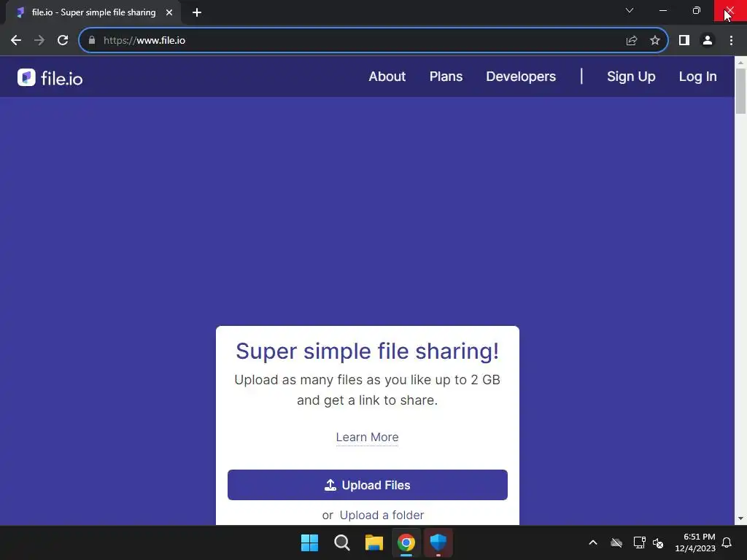Click the browser forward arrow
Image resolution: width=747 pixels, height=560 pixels.
(x=39, y=41)
